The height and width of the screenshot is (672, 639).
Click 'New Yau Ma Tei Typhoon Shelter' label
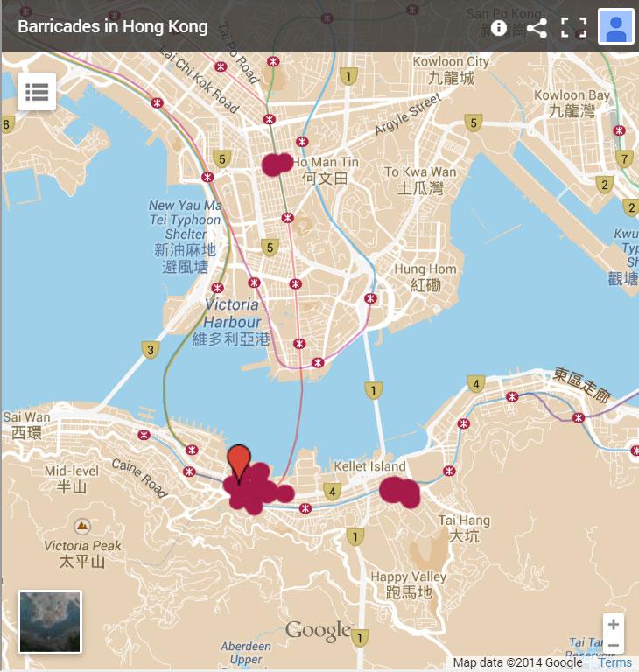tap(186, 220)
